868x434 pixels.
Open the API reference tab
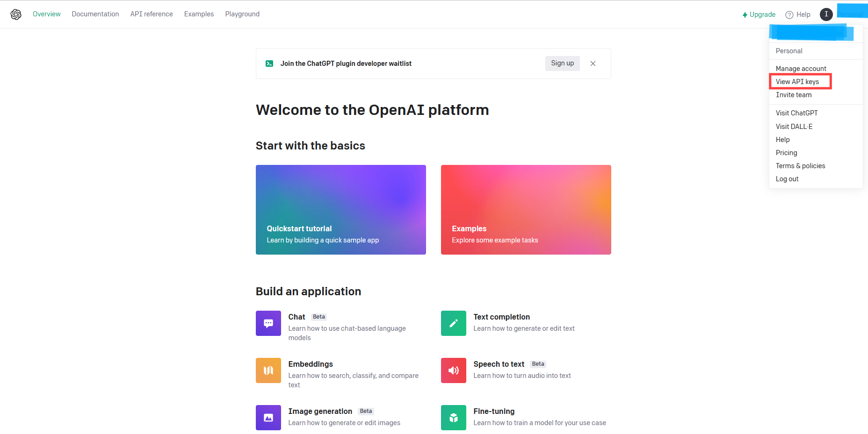(152, 14)
